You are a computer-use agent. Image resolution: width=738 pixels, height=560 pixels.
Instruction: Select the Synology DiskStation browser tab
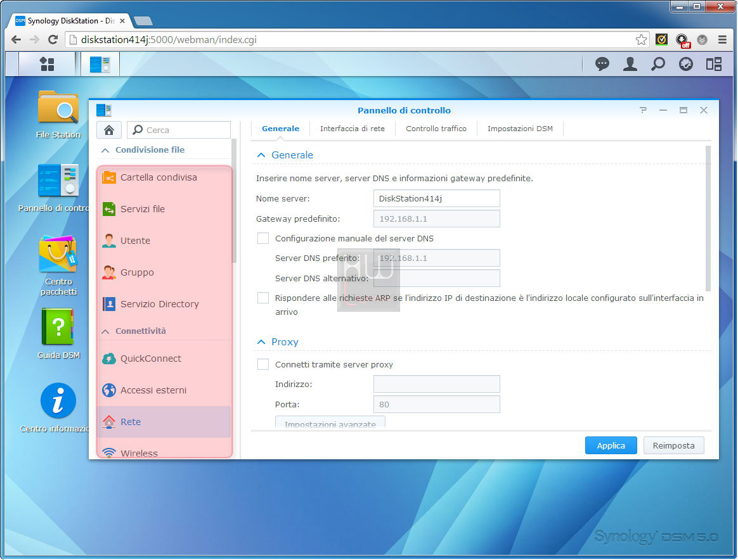point(68,21)
